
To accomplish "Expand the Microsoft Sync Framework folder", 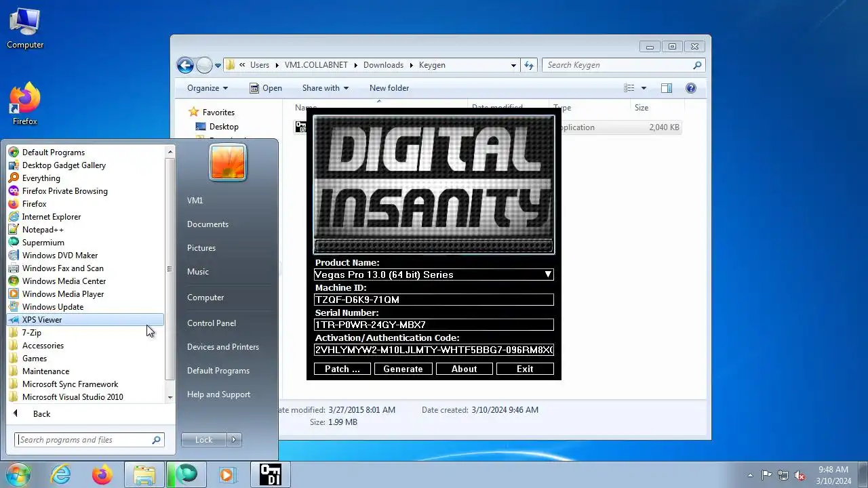I will (x=85, y=384).
